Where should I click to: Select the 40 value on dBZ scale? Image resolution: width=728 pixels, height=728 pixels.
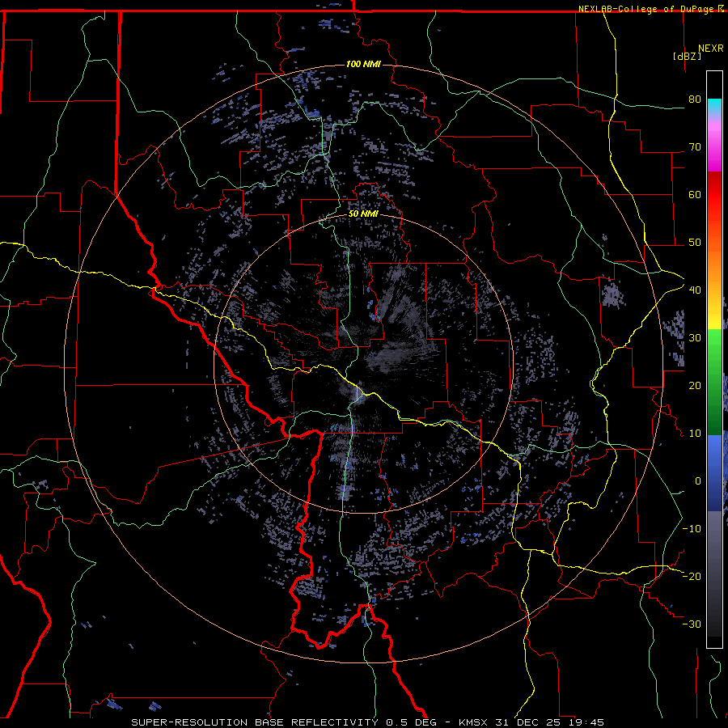tap(694, 290)
